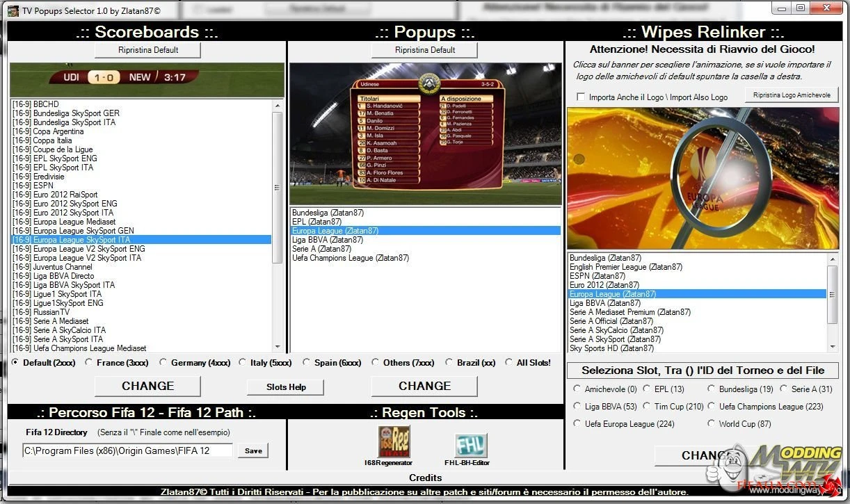
Task: Select [16-9] Copa Argentina scoreboard
Action: point(142,131)
